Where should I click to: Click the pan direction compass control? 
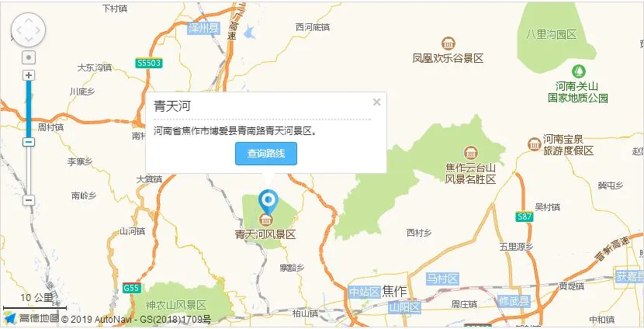coord(29,30)
